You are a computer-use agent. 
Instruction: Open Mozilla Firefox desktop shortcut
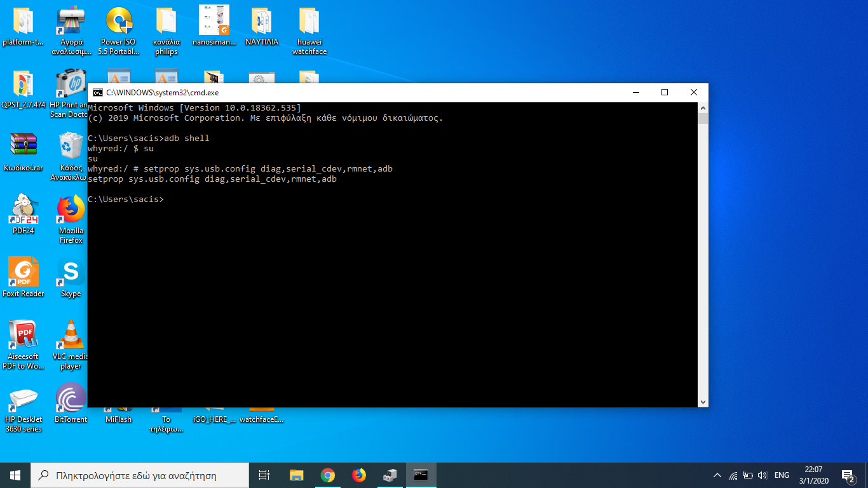tap(71, 211)
